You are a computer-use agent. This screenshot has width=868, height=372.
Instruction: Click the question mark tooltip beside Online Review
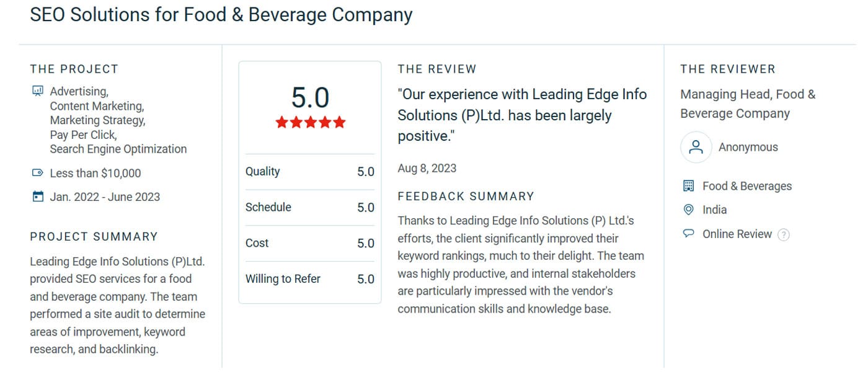(785, 234)
